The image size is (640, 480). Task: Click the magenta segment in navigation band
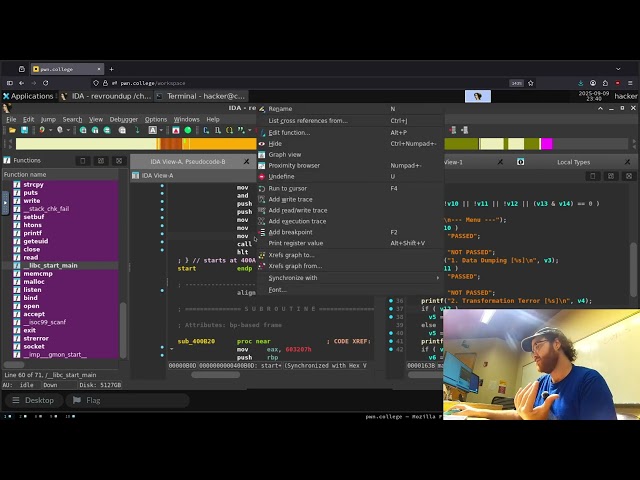point(546,144)
